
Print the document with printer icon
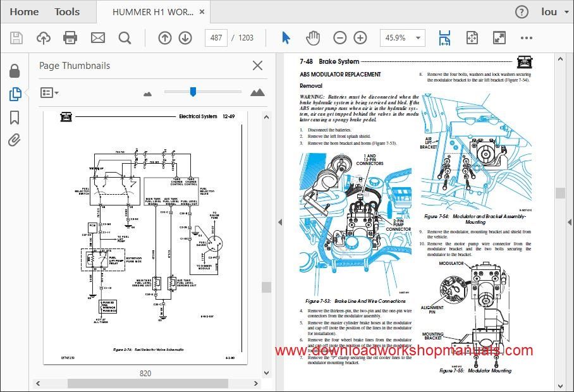(70, 38)
